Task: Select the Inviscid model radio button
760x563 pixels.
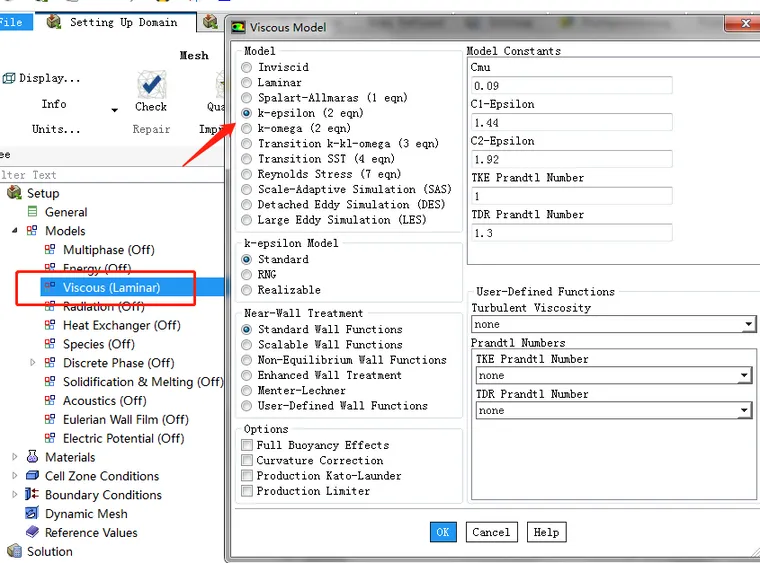Action: coord(247,67)
